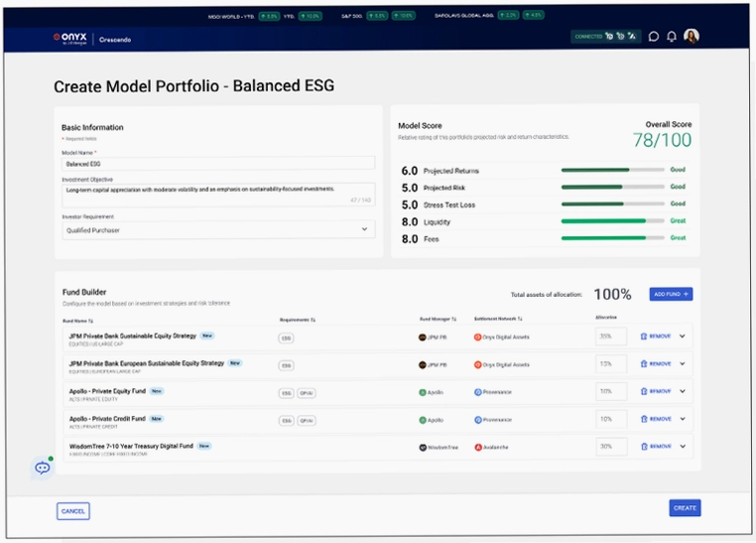
Task: Click the Crescendo header label
Action: [115, 40]
